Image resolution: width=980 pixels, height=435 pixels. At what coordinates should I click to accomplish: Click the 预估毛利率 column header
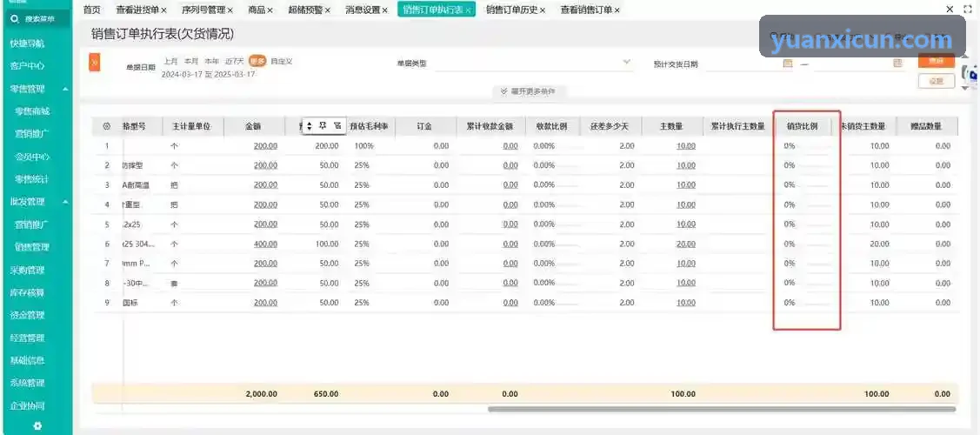(369, 126)
